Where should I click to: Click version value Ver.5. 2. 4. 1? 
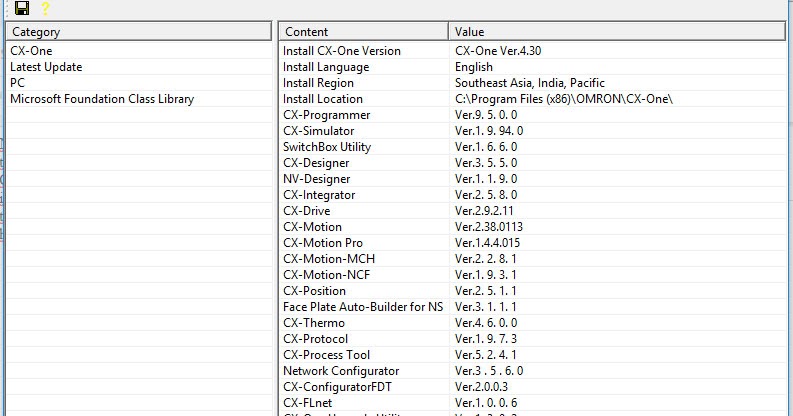pyautogui.click(x=486, y=355)
